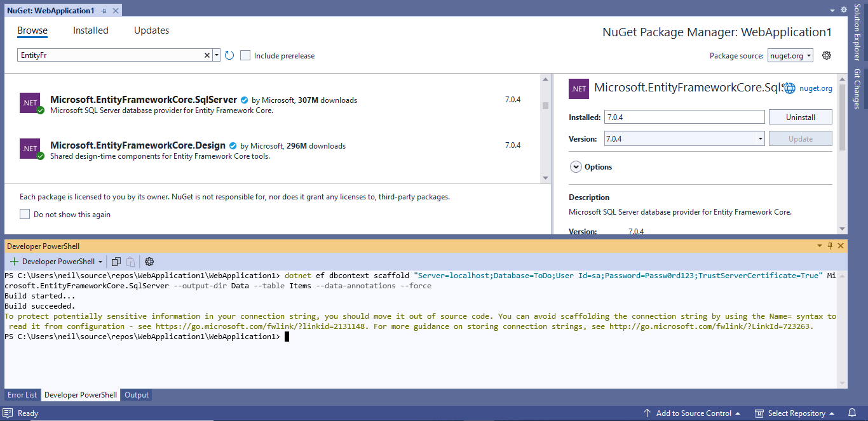The width and height of the screenshot is (868, 421).
Task: Click the status bar Ready icon
Action: tap(8, 413)
